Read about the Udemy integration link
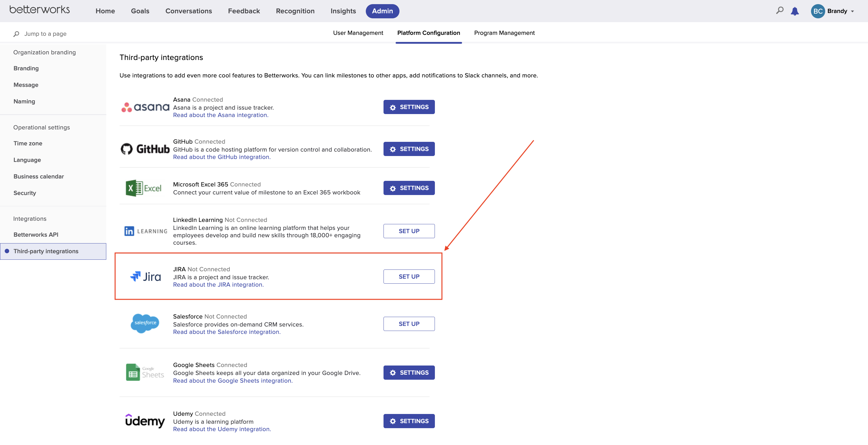868x445 pixels. tap(222, 430)
